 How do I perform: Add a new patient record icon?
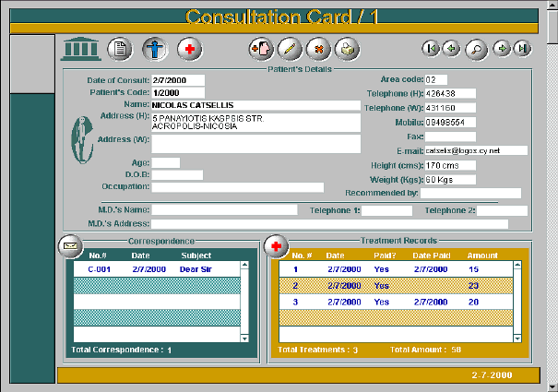[x=261, y=49]
